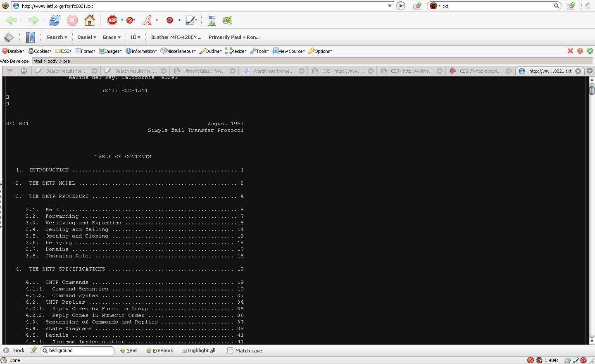
Task: Click the find field containing background
Action: pos(77,350)
